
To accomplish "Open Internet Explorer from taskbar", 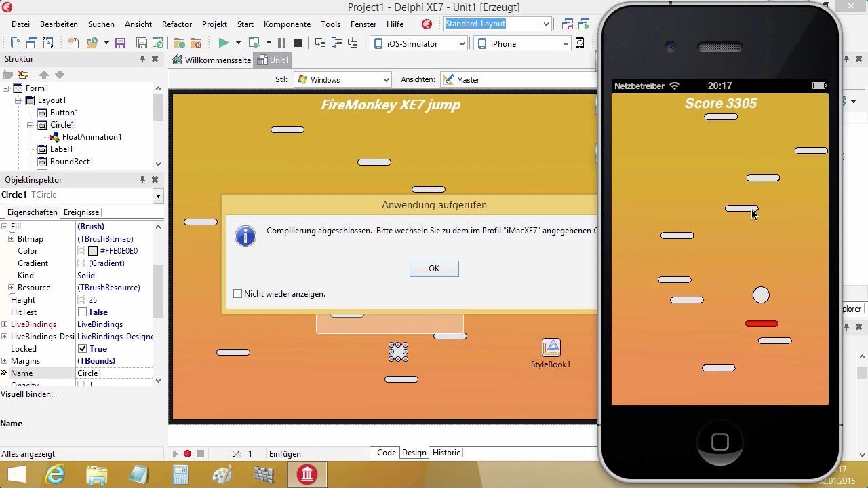I will click(54, 474).
